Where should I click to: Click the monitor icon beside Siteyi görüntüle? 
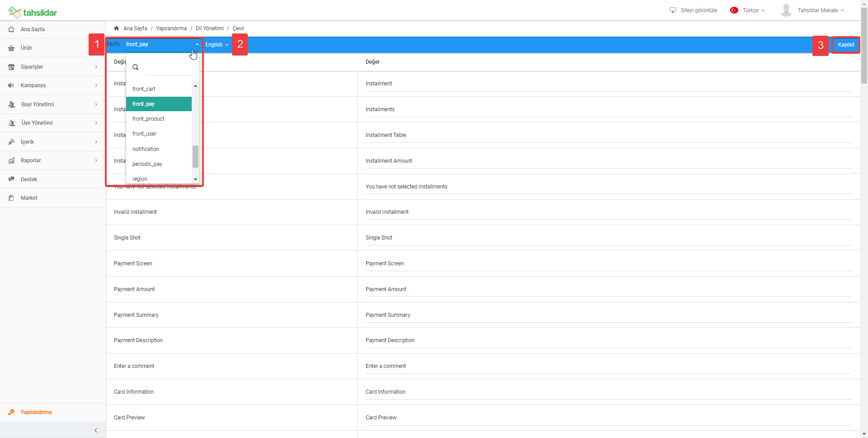click(x=673, y=10)
